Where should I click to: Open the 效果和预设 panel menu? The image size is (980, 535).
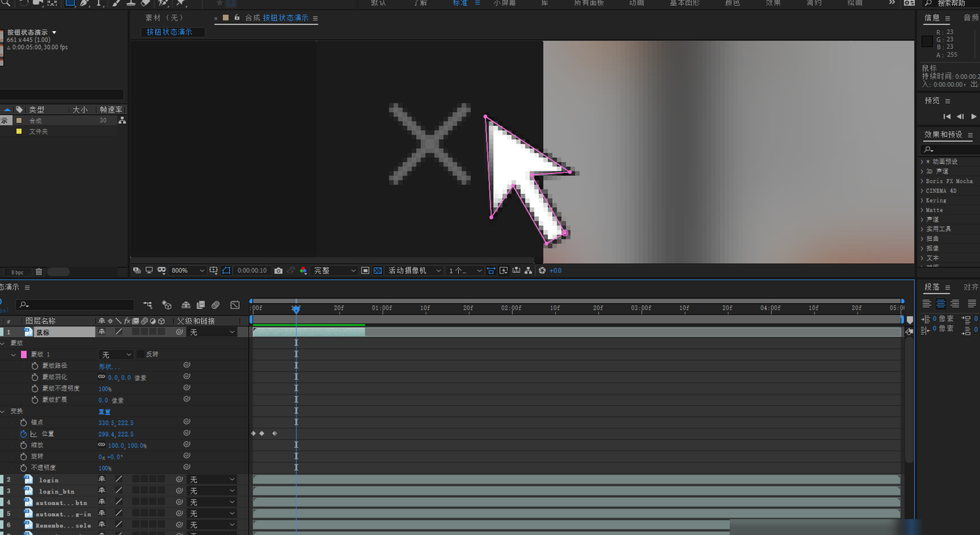tap(970, 135)
